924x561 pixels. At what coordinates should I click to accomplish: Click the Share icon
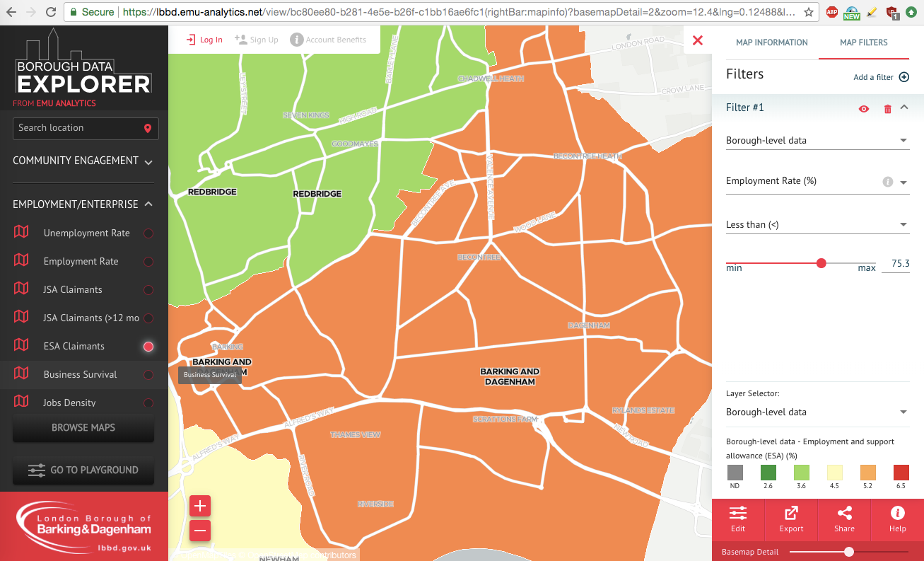844,519
